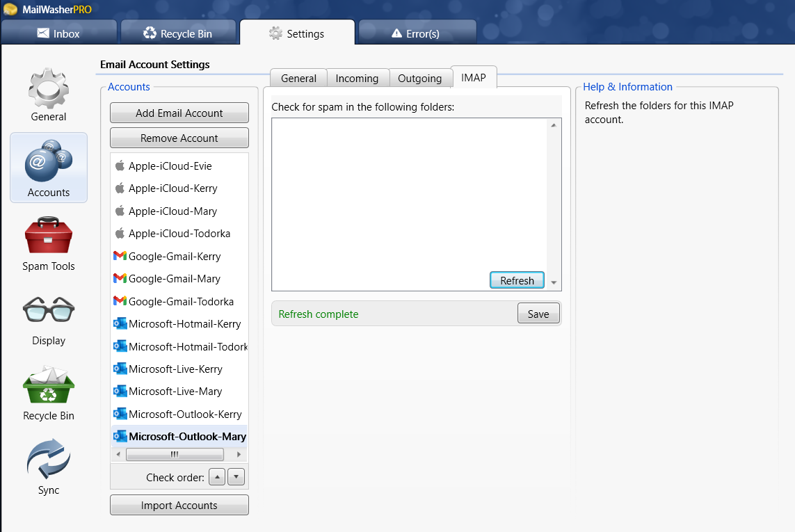Screen dimensions: 795x532
Task: Click the Help & Information heading
Action: 627,87
